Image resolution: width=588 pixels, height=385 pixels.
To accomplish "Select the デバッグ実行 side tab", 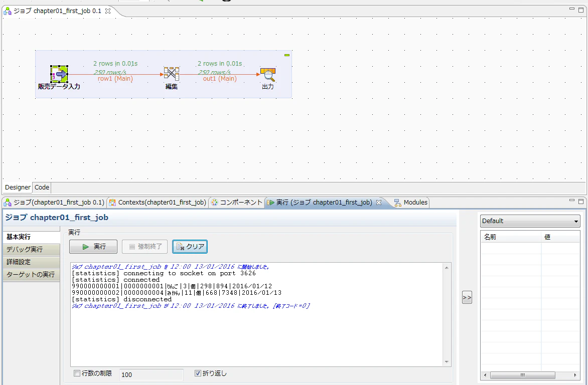I will (31, 250).
